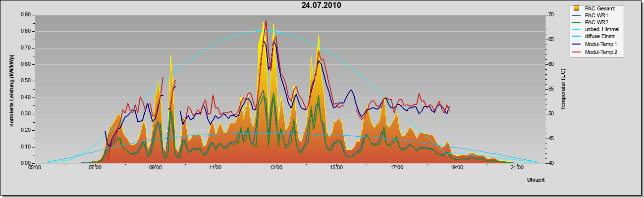Select the Modul-Temp 1 legend label
The image size is (644, 198).
coord(601,45)
